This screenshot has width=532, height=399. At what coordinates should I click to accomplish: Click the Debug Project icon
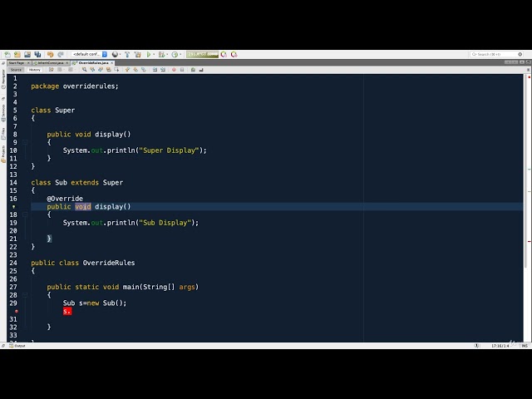point(161,54)
